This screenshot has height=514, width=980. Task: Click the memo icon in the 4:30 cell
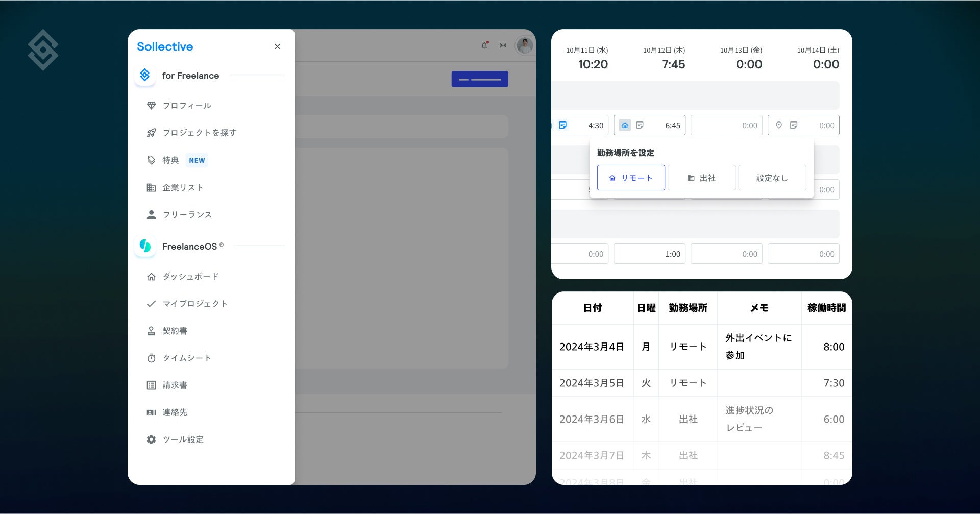tap(563, 125)
